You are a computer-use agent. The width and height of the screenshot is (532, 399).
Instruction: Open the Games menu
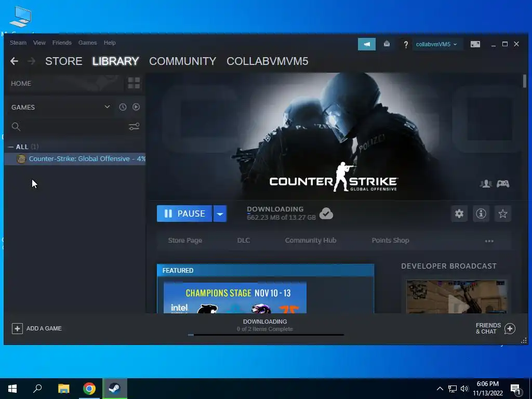tap(87, 43)
